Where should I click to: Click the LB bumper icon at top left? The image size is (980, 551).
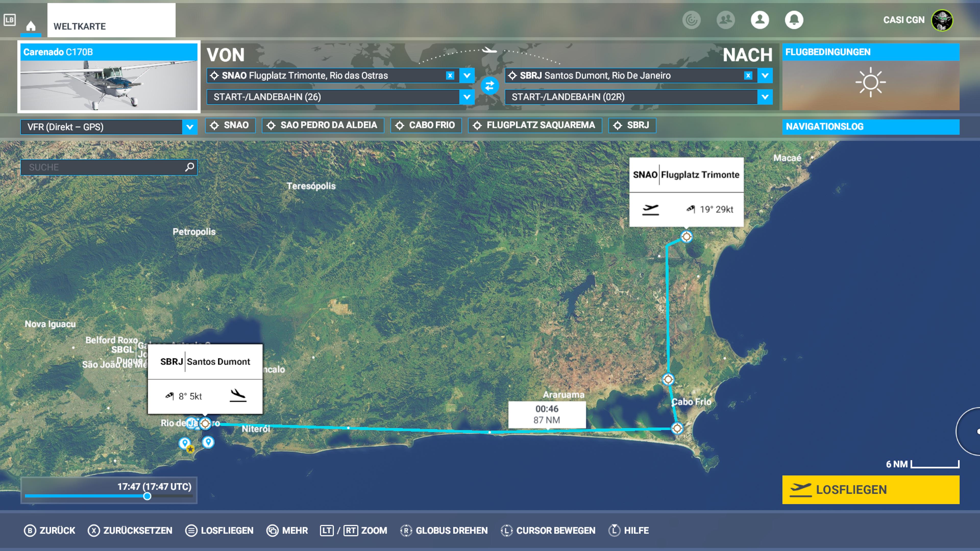9,20
